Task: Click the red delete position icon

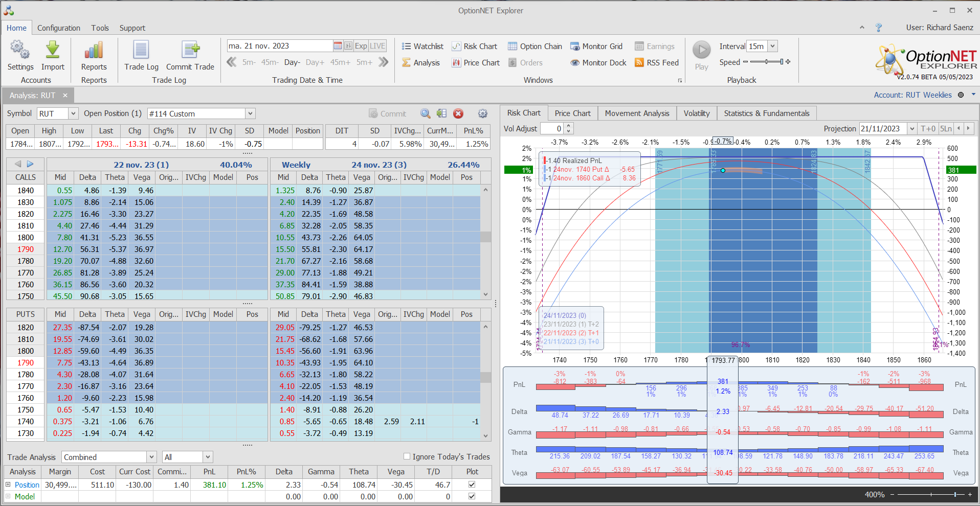Action: (458, 113)
